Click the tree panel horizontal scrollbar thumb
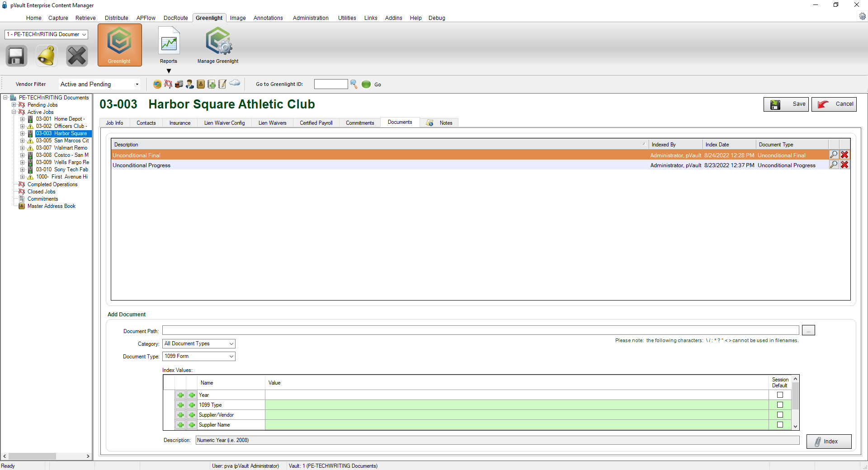 (32, 456)
